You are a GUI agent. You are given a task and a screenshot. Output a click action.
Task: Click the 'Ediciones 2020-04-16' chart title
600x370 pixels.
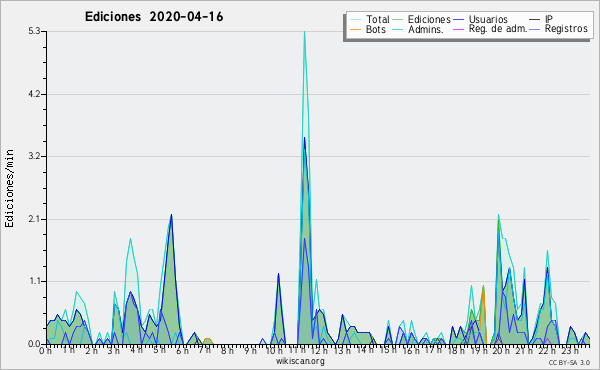coord(154,17)
